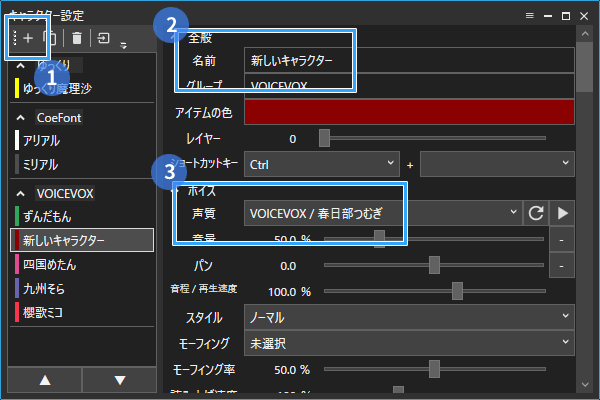Maximize the character settings window
The image size is (600, 400).
(566, 16)
